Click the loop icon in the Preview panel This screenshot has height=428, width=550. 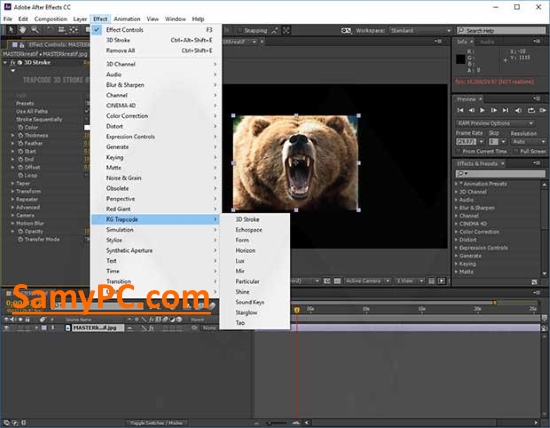click(531, 111)
